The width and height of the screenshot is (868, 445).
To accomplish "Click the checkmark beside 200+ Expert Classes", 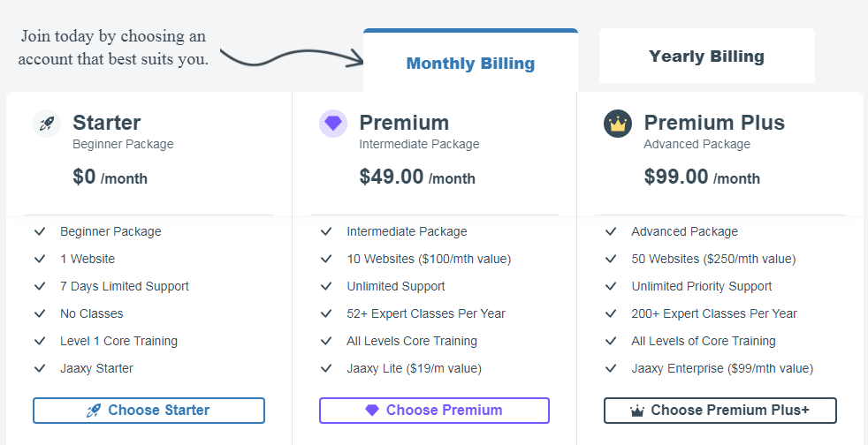I will [611, 313].
